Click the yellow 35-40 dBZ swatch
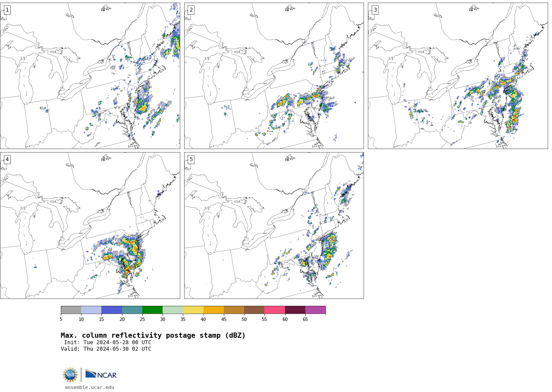The width and height of the screenshot is (552, 392). pos(193,310)
